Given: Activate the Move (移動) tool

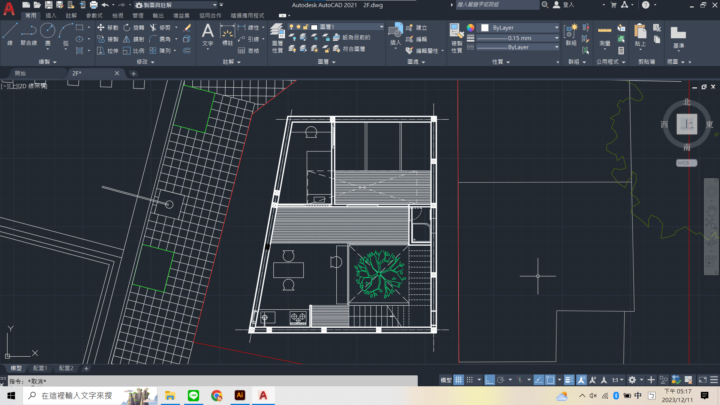Looking at the screenshot, I should click(x=109, y=27).
